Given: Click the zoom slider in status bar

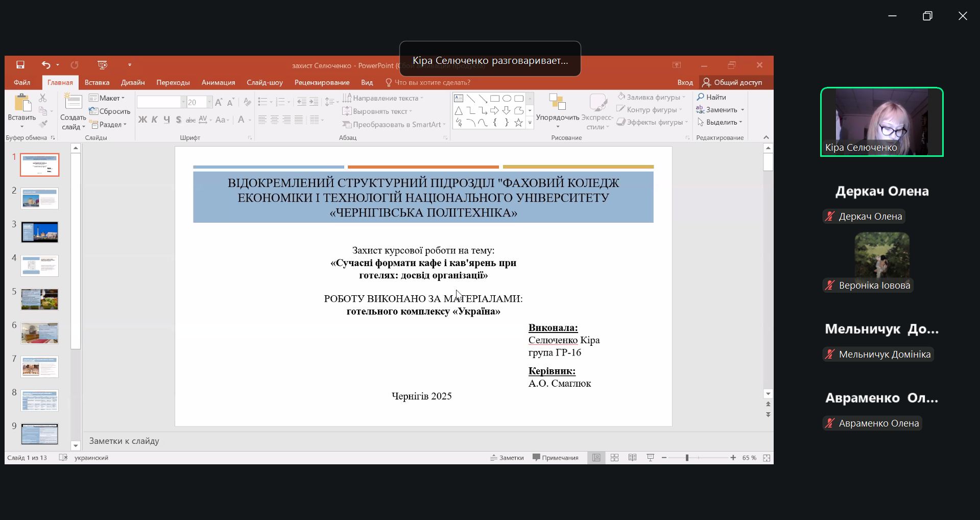Looking at the screenshot, I should pyautogui.click(x=687, y=458).
